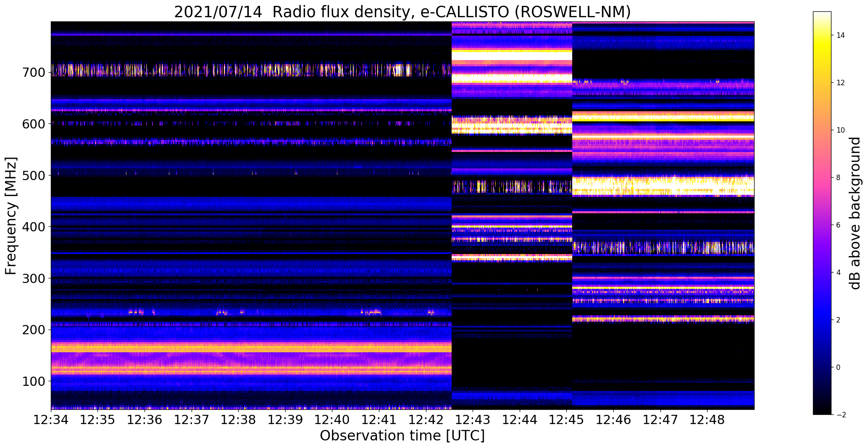The width and height of the screenshot is (868, 448).
Task: Click the colorbar tick value 10
Action: 841,130
